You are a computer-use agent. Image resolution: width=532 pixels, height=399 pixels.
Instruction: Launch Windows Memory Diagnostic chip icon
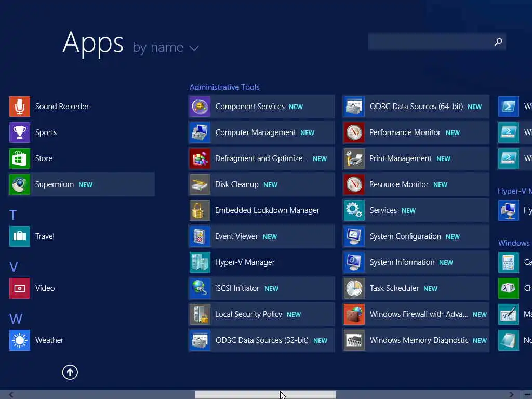pyautogui.click(x=354, y=340)
